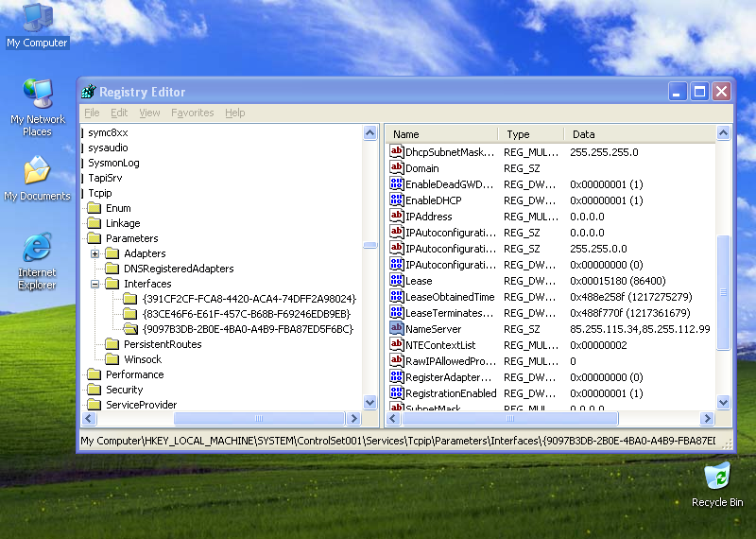Select the Enum folder icon
Screen dimensions: 756x539
point(94,208)
